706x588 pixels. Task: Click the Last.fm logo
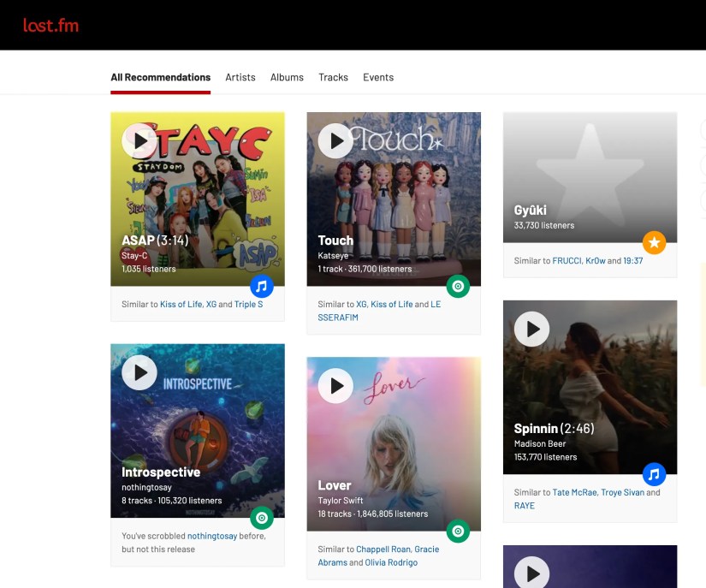[x=50, y=25]
